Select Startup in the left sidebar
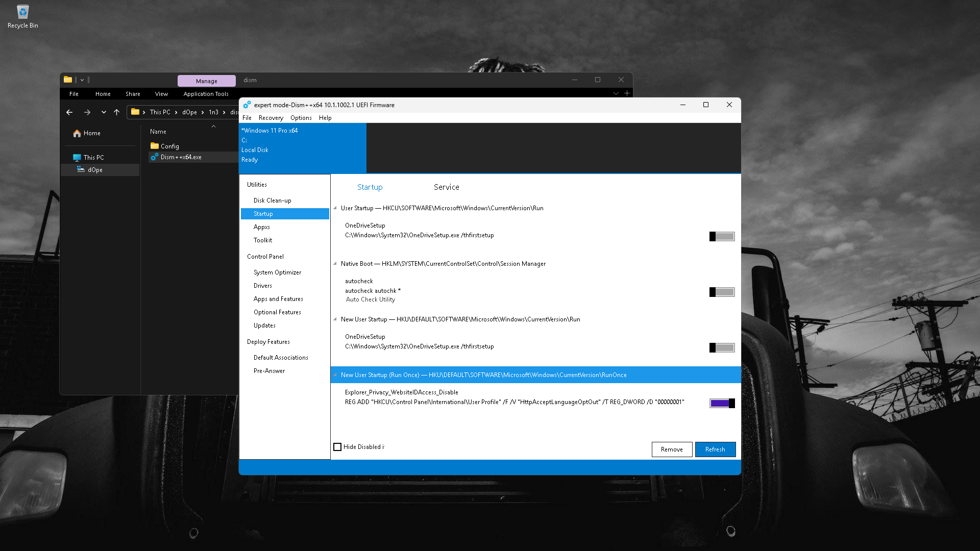980x551 pixels. tap(285, 214)
